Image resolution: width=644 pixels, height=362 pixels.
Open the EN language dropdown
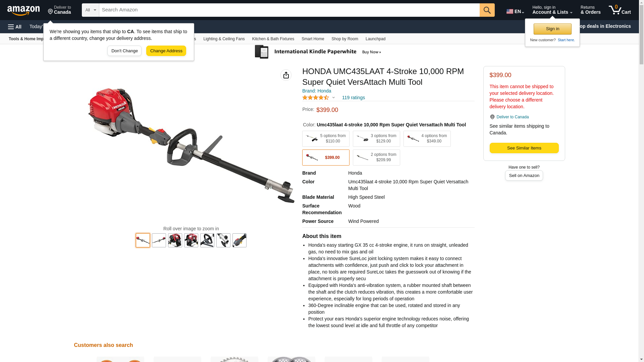pyautogui.click(x=515, y=11)
